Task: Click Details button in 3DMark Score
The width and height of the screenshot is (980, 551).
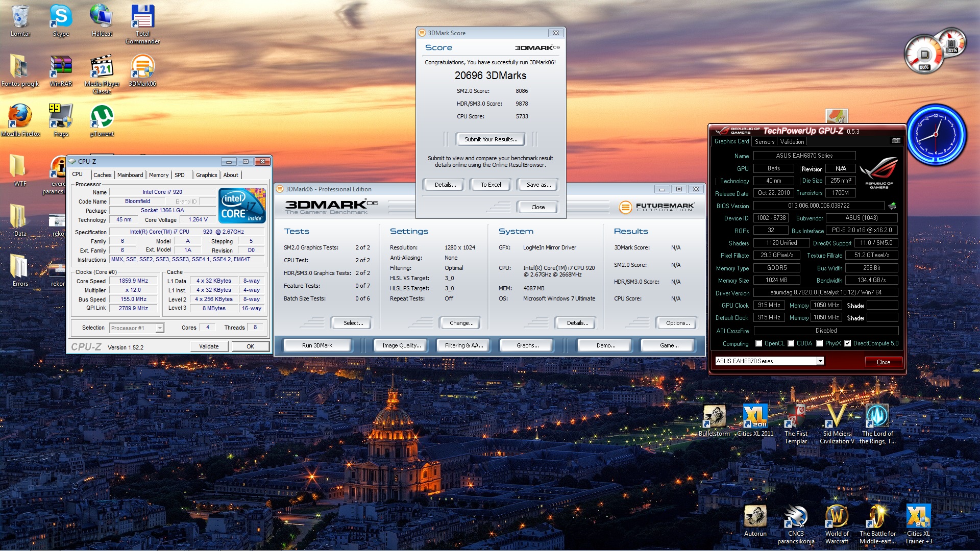Action: [x=445, y=185]
